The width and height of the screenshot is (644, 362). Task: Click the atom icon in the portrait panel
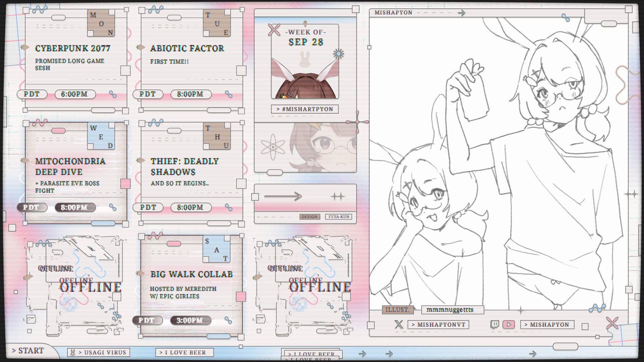click(273, 147)
